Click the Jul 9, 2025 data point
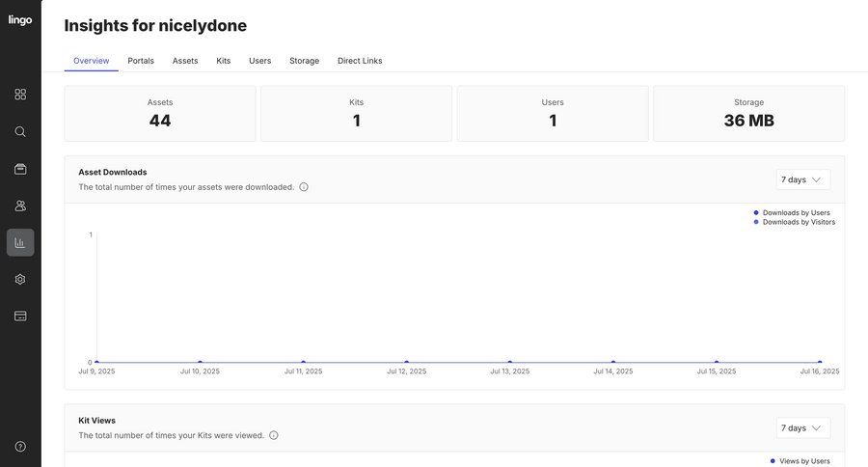Screen dimensions: 868x467 point(96,362)
